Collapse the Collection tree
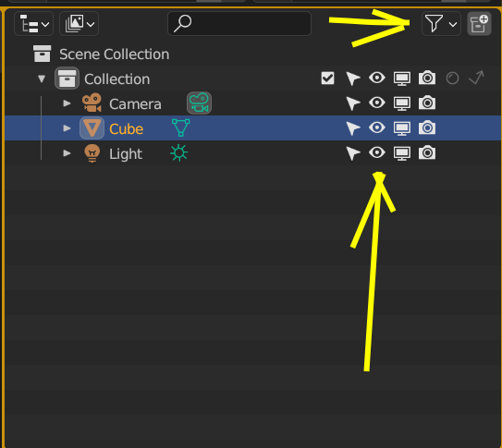This screenshot has height=448, width=502. click(x=42, y=79)
